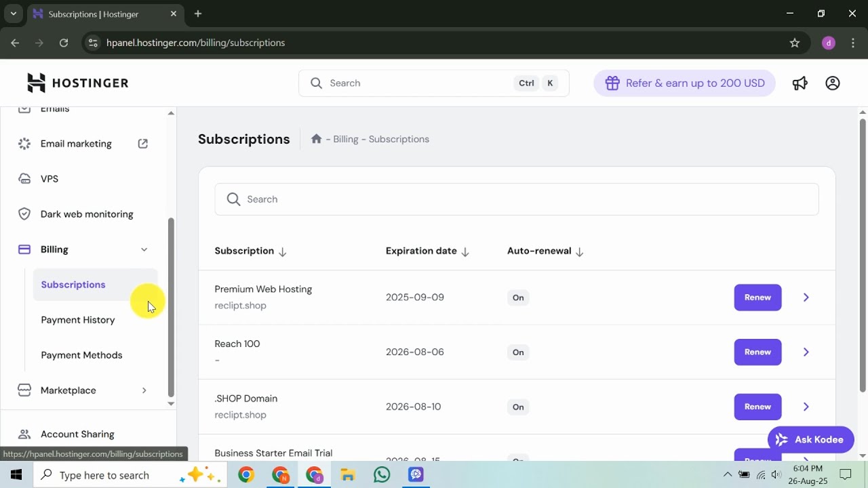Screen dimensions: 868x488
Task: Click the VPS sidebar icon
Action: [24, 179]
